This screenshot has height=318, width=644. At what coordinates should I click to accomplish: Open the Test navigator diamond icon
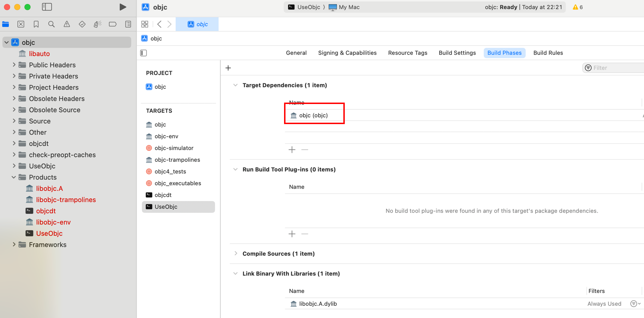[82, 24]
